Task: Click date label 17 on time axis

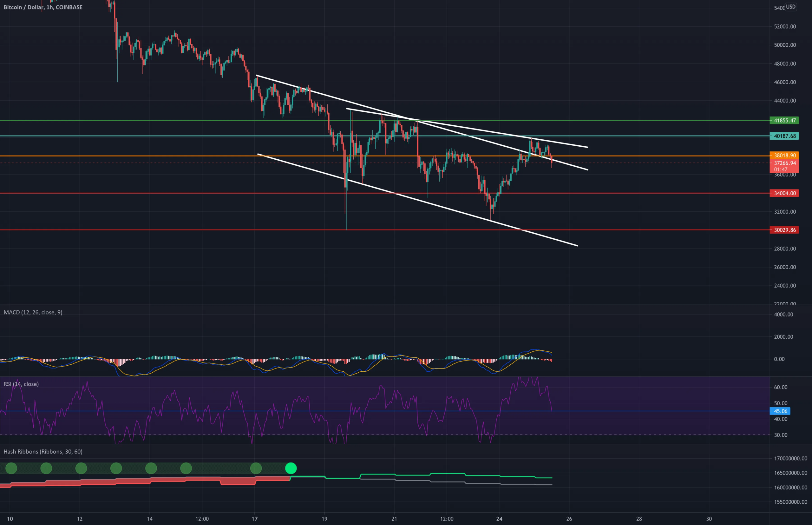Action: 254,519
